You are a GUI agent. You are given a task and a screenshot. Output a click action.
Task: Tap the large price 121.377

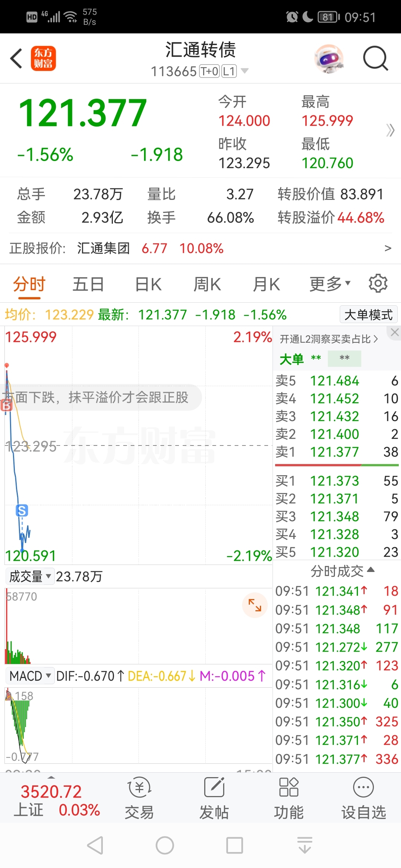tap(82, 113)
